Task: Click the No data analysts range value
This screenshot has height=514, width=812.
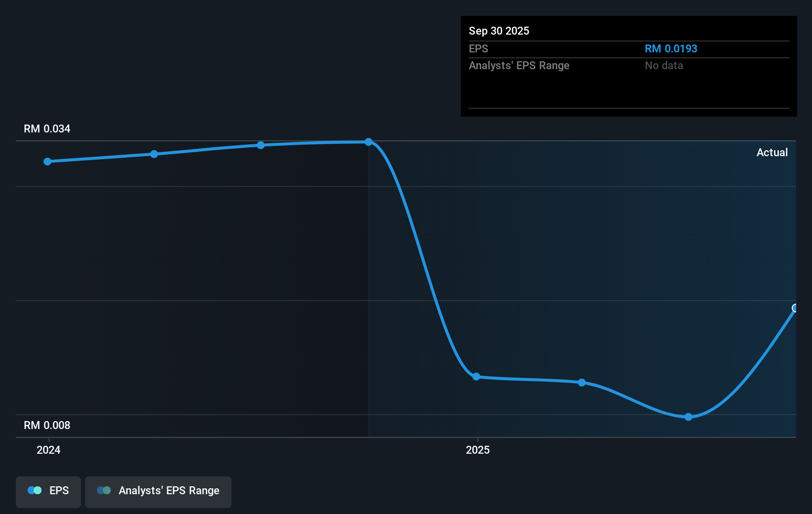Action: click(x=664, y=65)
